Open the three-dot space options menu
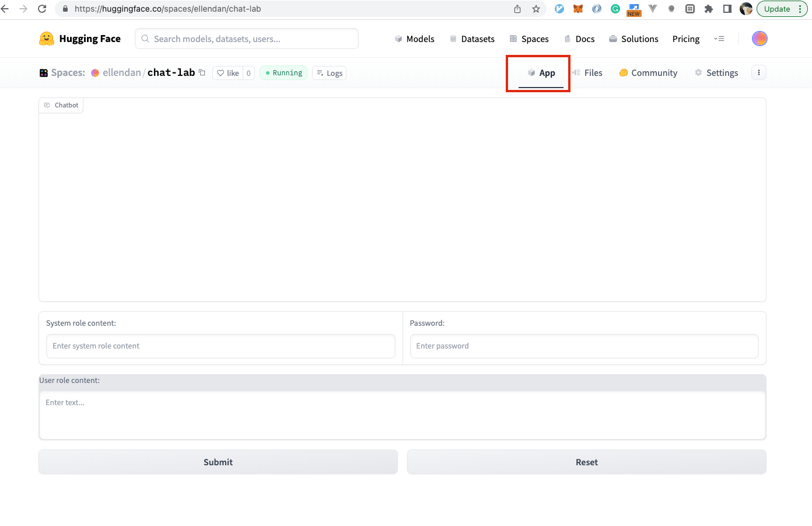 pos(759,72)
